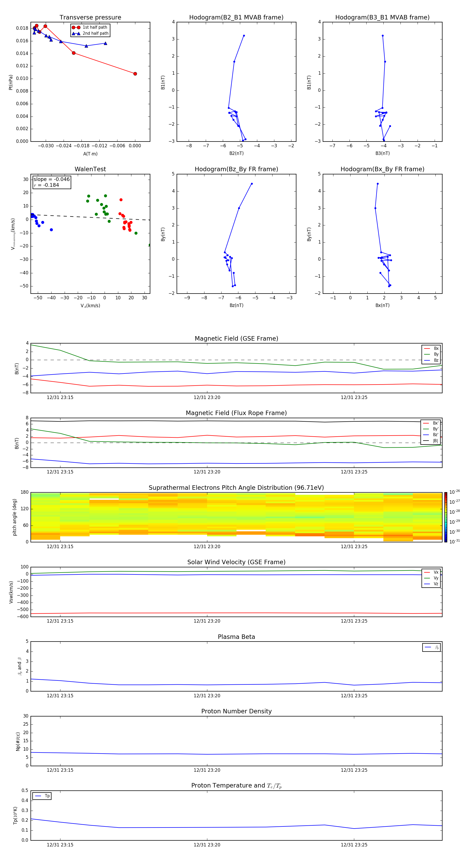473x868 pixels.
Task: Click the "Hodogram(B2_B1 MVAB frame)" title
Action: click(236, 18)
